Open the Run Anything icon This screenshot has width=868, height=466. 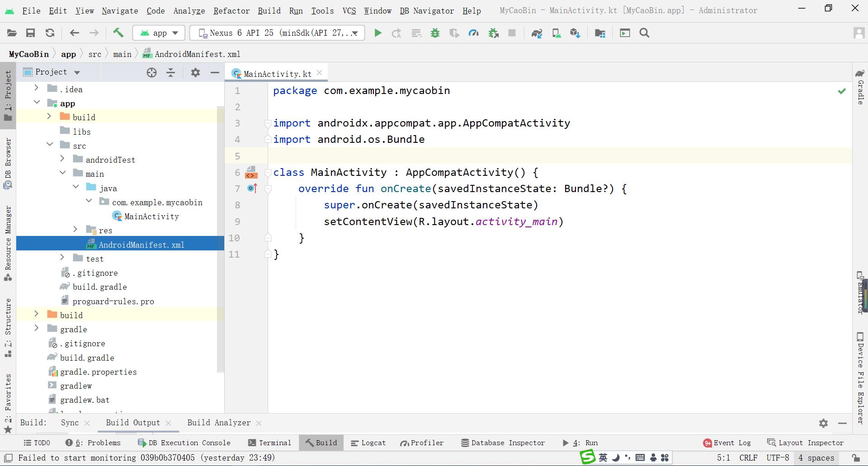click(x=625, y=33)
